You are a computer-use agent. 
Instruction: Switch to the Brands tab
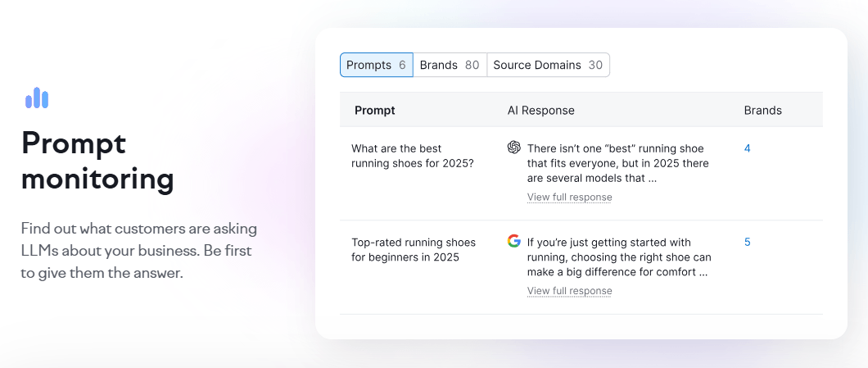click(x=450, y=65)
